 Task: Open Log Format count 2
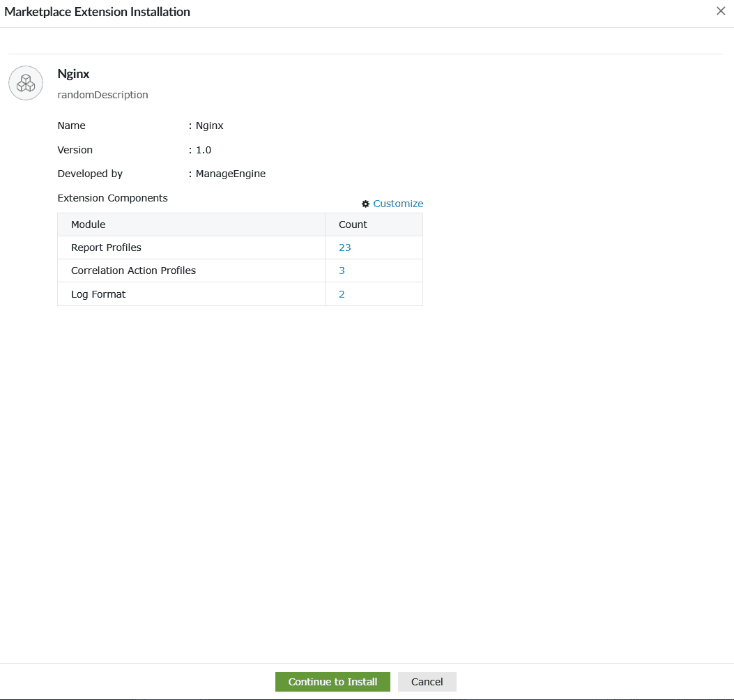click(x=342, y=294)
